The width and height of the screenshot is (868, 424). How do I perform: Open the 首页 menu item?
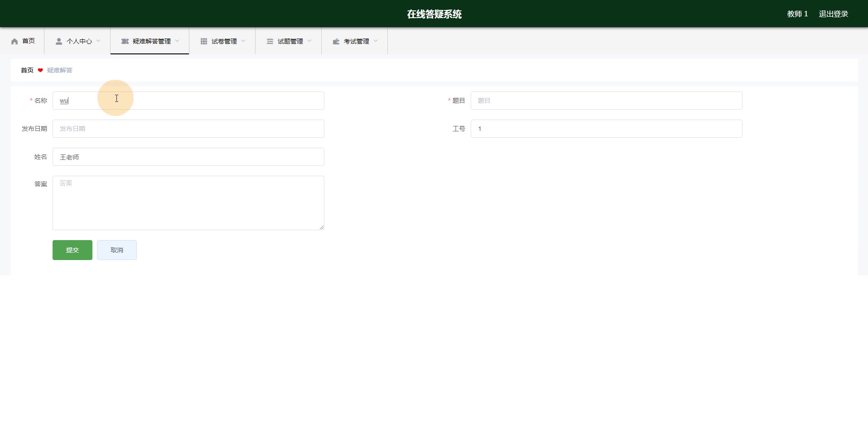(x=22, y=41)
